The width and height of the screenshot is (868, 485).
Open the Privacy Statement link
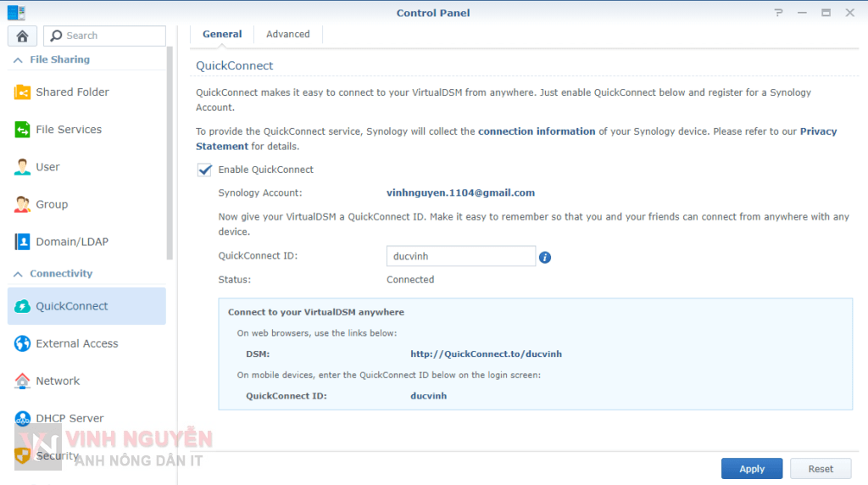click(818, 131)
